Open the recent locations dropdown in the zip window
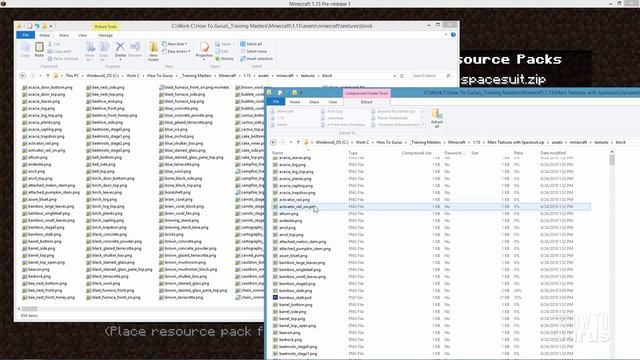Viewport: 640px width, 360px height. [291, 142]
